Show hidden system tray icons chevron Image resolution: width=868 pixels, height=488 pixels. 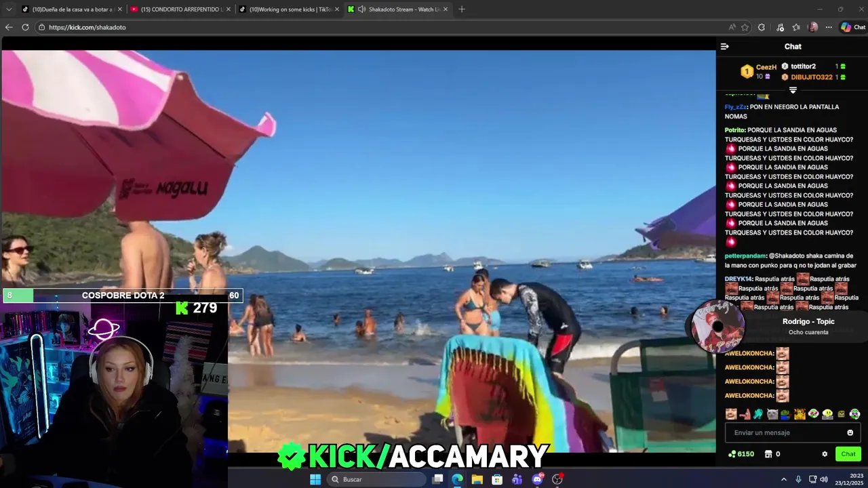pyautogui.click(x=784, y=479)
